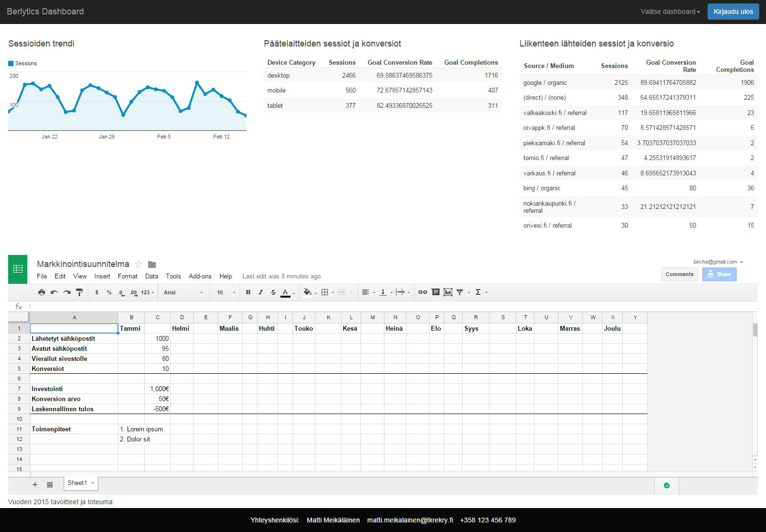This screenshot has height=532, width=766.
Task: Open the font size dropdown showing 10
Action: pos(226,292)
